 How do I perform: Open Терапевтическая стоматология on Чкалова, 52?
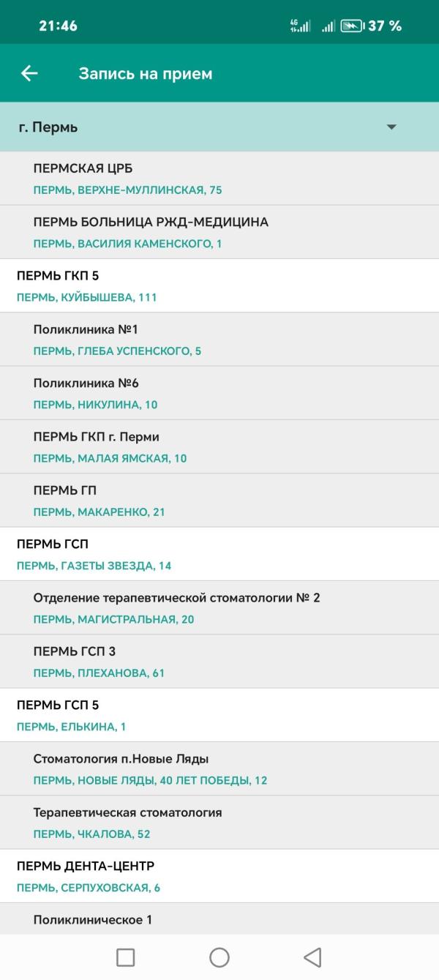tap(219, 823)
